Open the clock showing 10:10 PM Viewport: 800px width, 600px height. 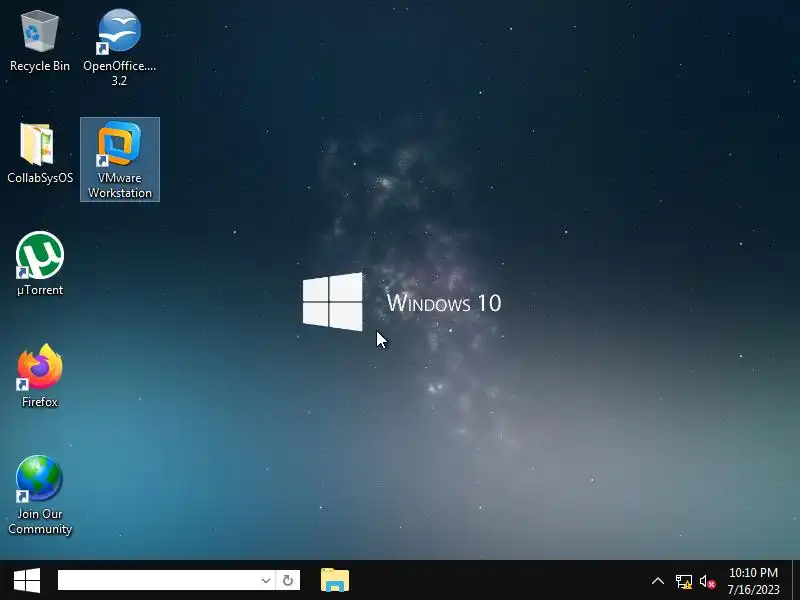point(754,581)
